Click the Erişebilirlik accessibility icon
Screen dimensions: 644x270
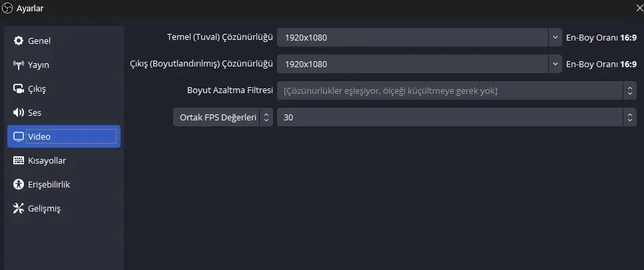[x=19, y=184]
